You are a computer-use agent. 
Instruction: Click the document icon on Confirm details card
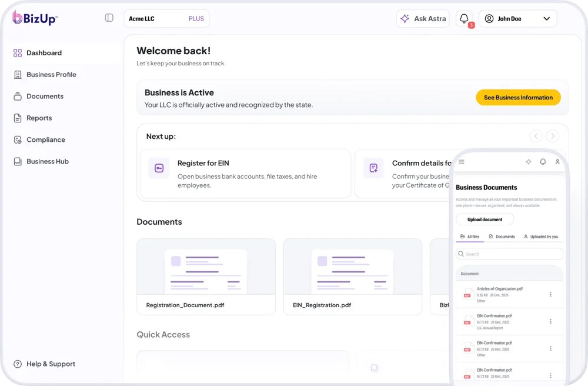pyautogui.click(x=373, y=168)
